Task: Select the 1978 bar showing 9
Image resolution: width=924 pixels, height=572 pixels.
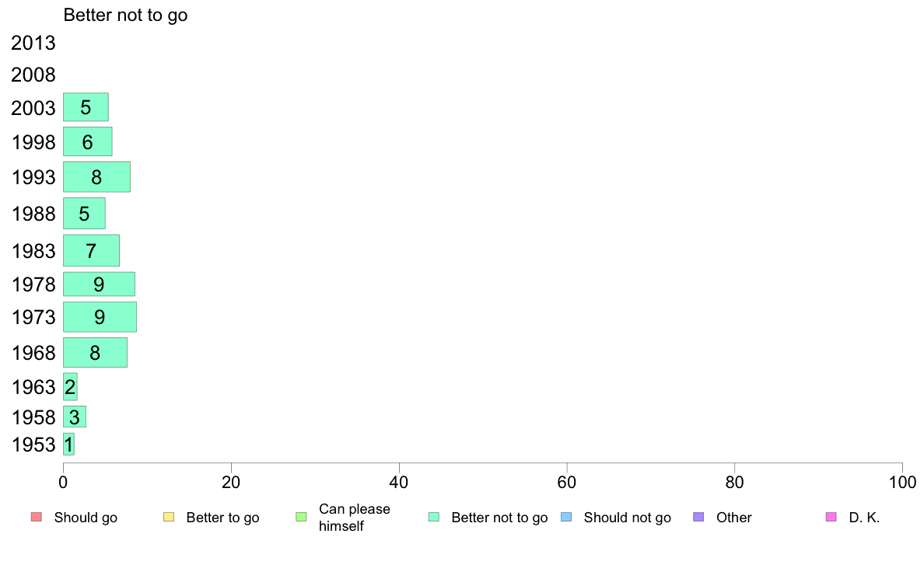Action: 99,284
